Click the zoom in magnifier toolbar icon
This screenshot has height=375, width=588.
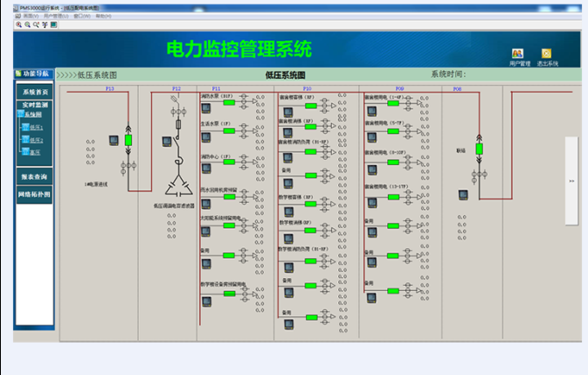click(18, 24)
